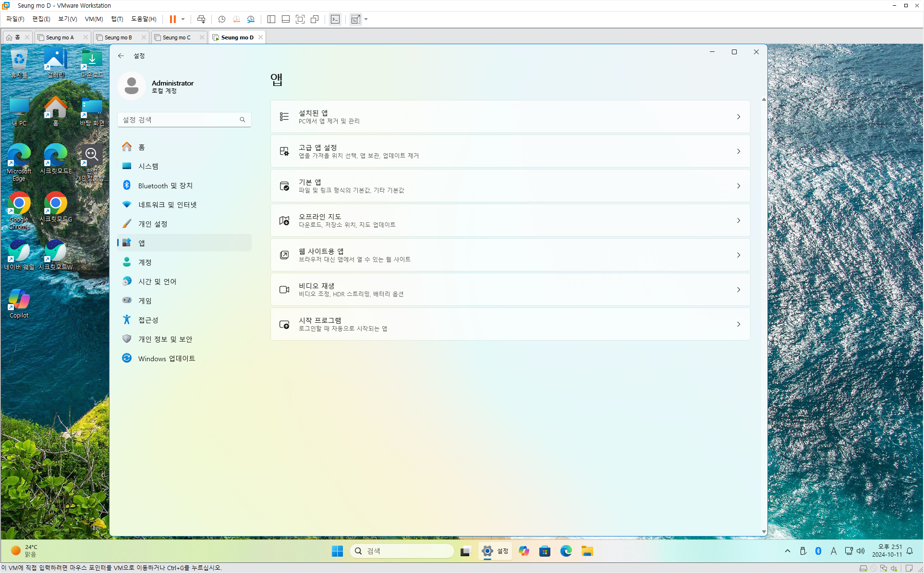924x573 pixels.
Task: Open the 시작 프로그램 settings entry
Action: pos(510,324)
